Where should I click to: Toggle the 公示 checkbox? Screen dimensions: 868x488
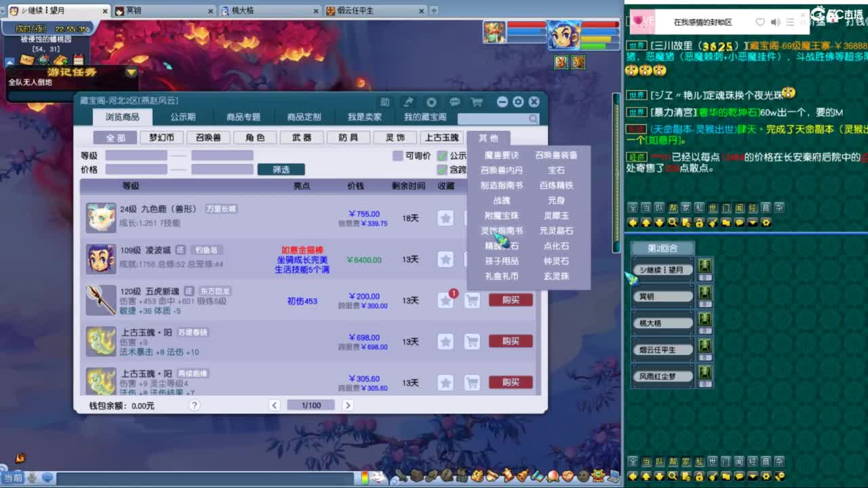tap(443, 156)
